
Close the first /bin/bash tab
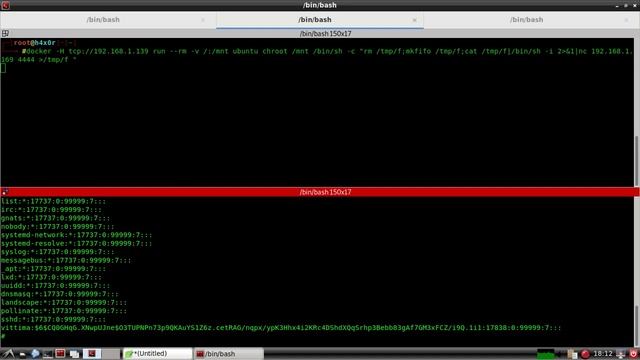[x=203, y=20]
